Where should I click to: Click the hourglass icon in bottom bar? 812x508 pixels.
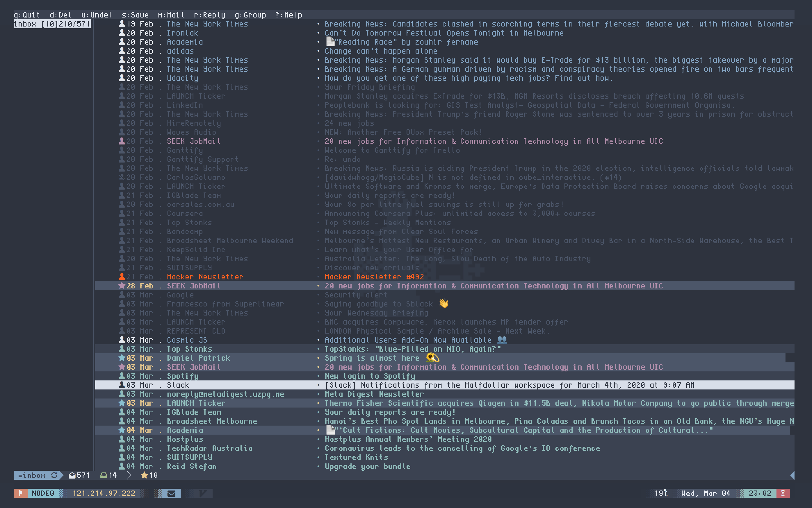(x=783, y=493)
